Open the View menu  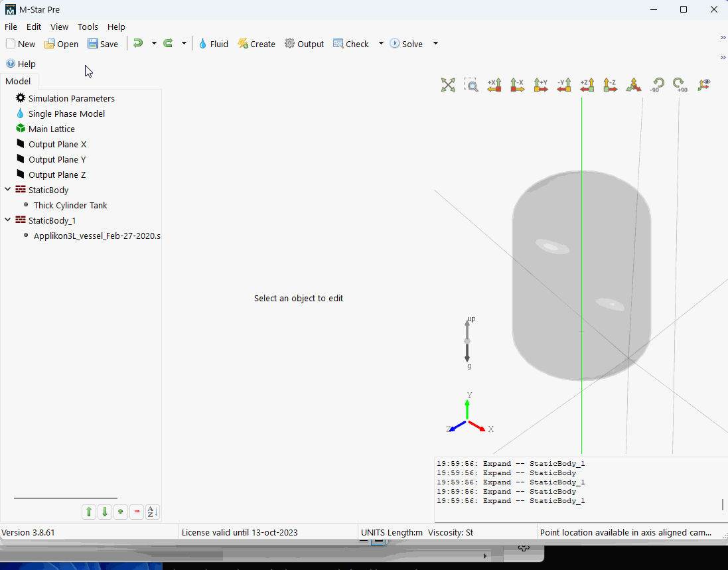[60, 27]
